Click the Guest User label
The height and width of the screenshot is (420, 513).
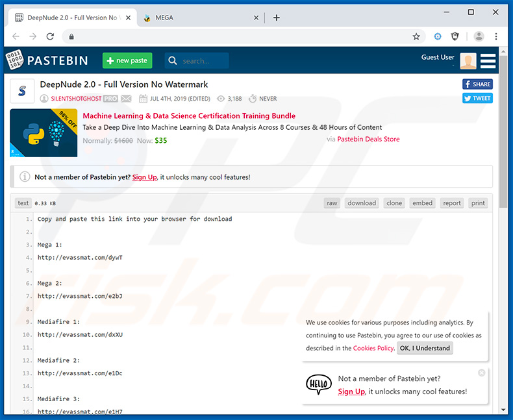pos(438,57)
